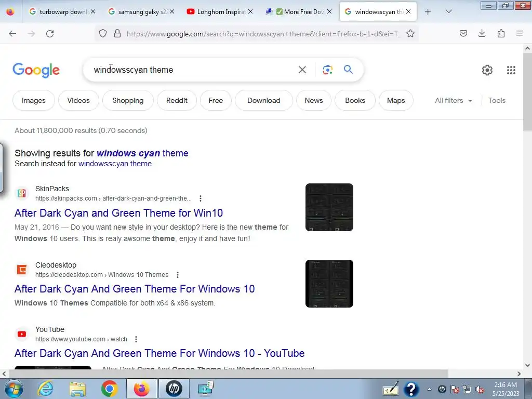Viewport: 532px width, 399px height.
Task: List all tabs with the chevron dropdown
Action: coord(448,12)
